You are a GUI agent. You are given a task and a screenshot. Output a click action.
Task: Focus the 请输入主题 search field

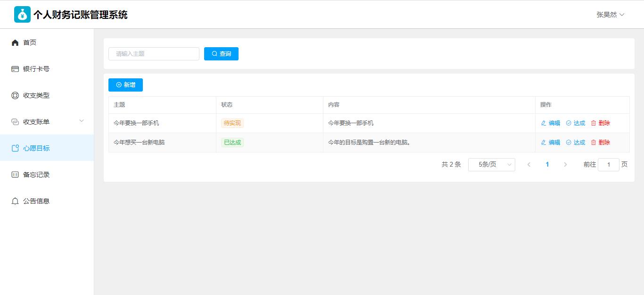tap(154, 54)
